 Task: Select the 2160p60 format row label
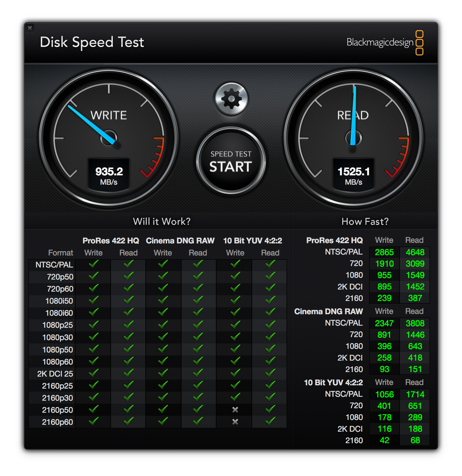pos(57,422)
